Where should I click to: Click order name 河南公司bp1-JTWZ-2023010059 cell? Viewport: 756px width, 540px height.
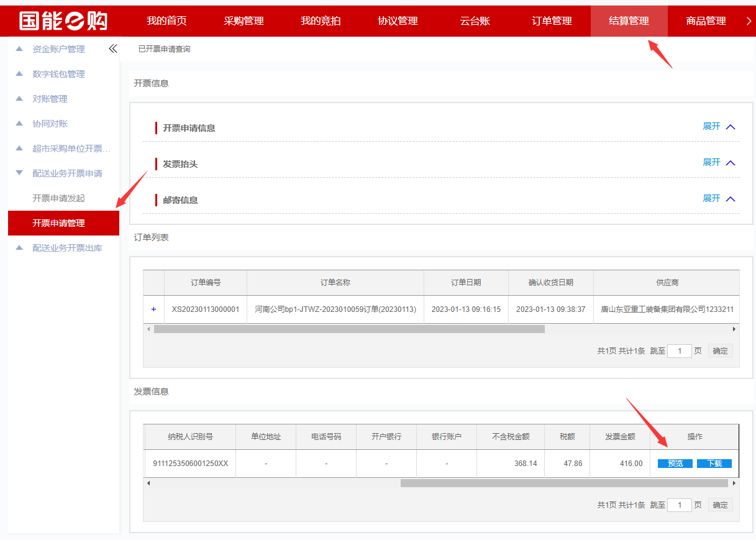[x=335, y=309]
